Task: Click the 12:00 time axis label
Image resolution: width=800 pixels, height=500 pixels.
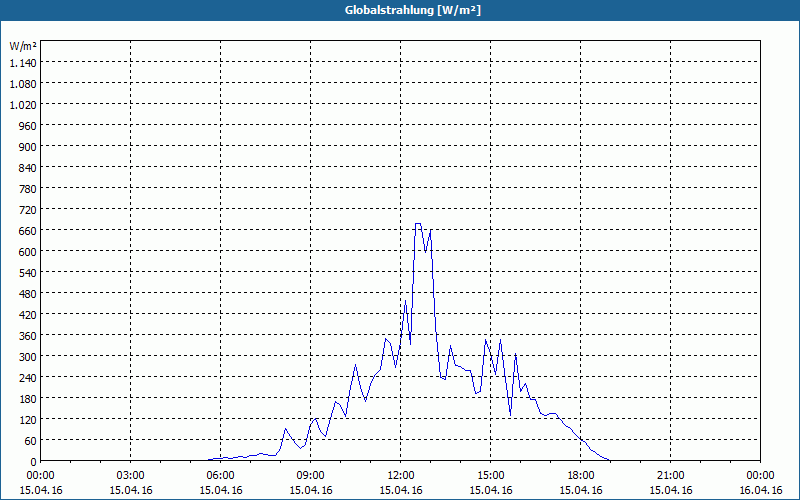Action: pyautogui.click(x=401, y=476)
